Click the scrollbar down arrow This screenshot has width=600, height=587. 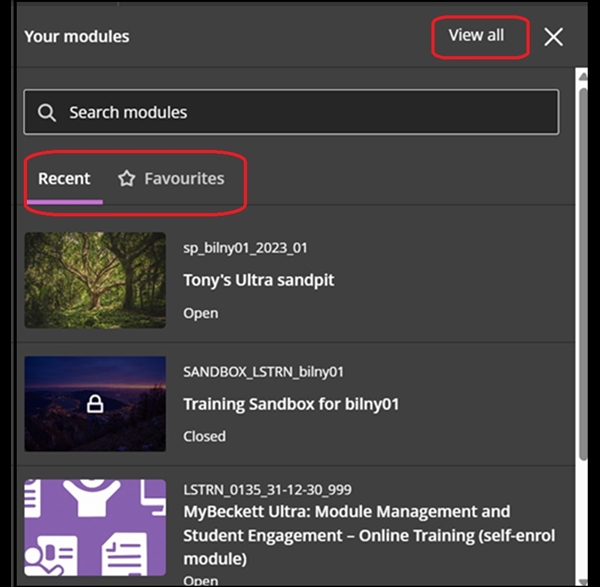(x=583, y=582)
